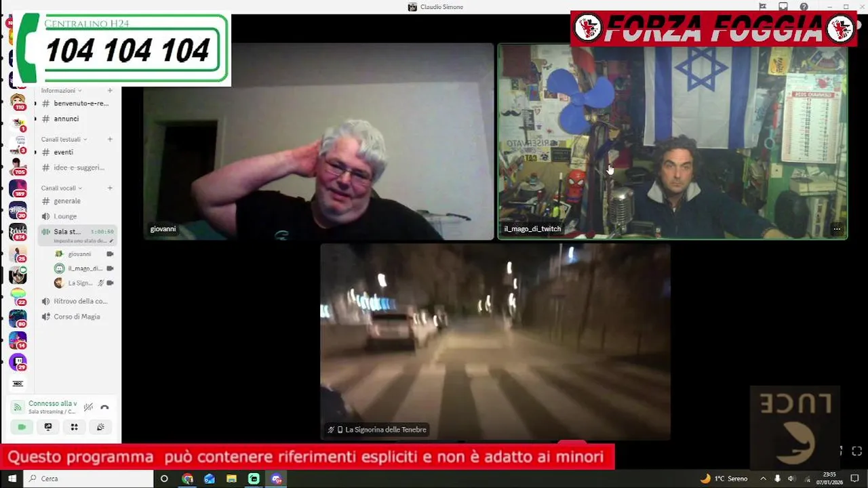This screenshot has width=868, height=488.
Task: Open server with 189 notification badge
Action: (x=18, y=188)
